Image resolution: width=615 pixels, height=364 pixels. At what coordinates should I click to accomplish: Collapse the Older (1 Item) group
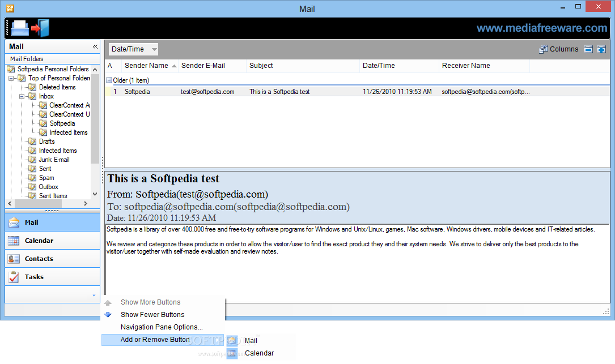109,80
